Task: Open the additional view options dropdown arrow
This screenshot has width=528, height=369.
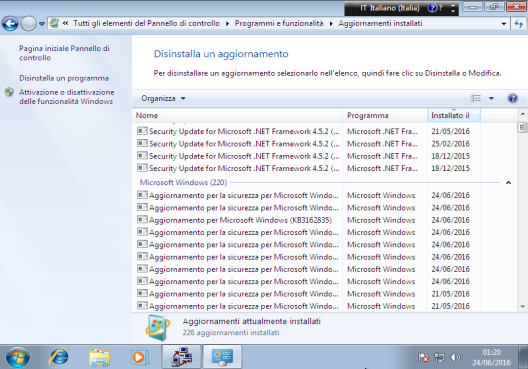Action: 491,98
